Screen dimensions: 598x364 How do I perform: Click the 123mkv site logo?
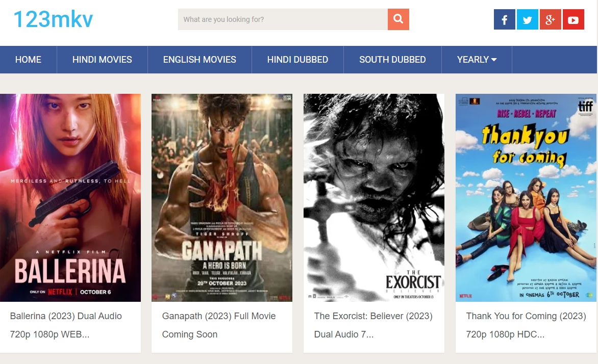pos(53,19)
